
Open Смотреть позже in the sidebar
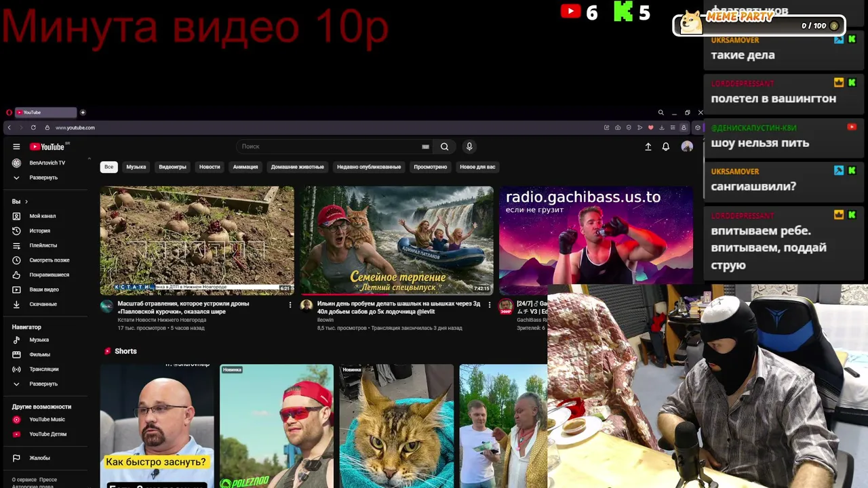49,260
